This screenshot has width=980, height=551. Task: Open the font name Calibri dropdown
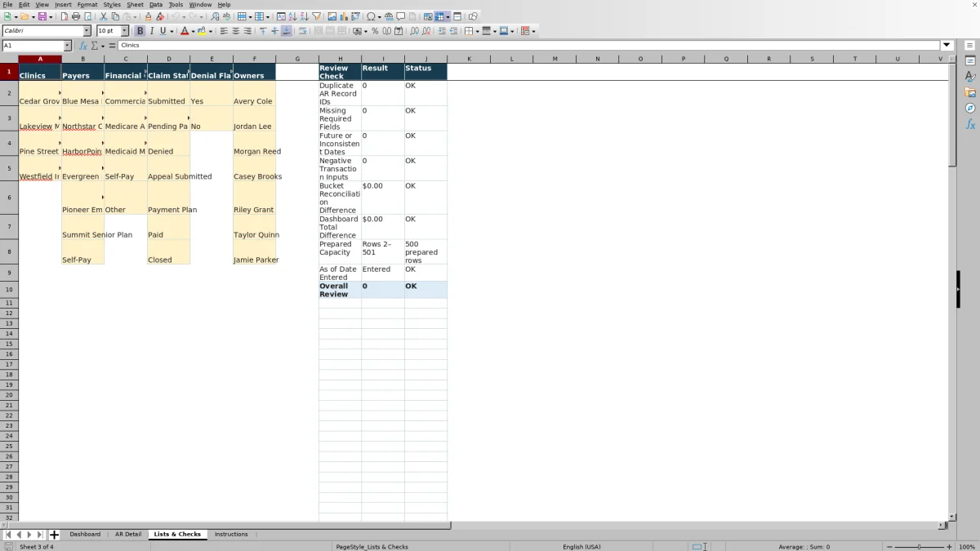coord(87,31)
